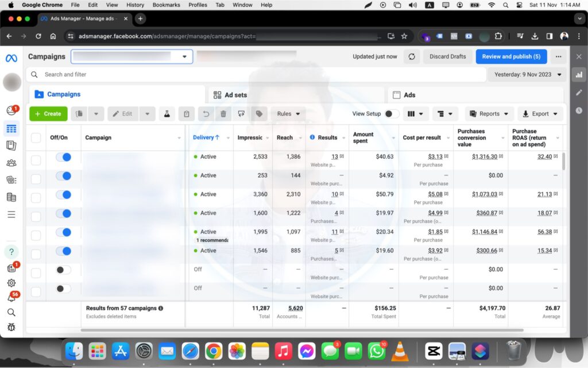588x368 pixels.
Task: Bookmark the page with the star icon
Action: pyautogui.click(x=404, y=36)
